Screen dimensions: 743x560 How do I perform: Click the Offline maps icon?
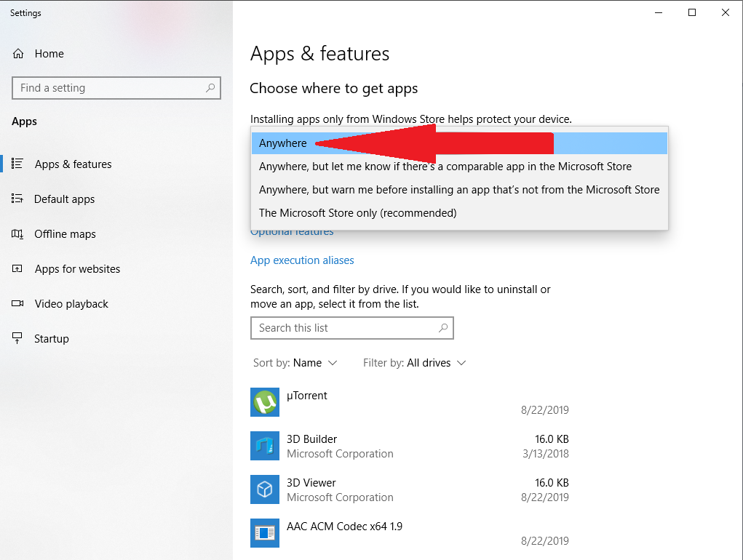(x=17, y=234)
